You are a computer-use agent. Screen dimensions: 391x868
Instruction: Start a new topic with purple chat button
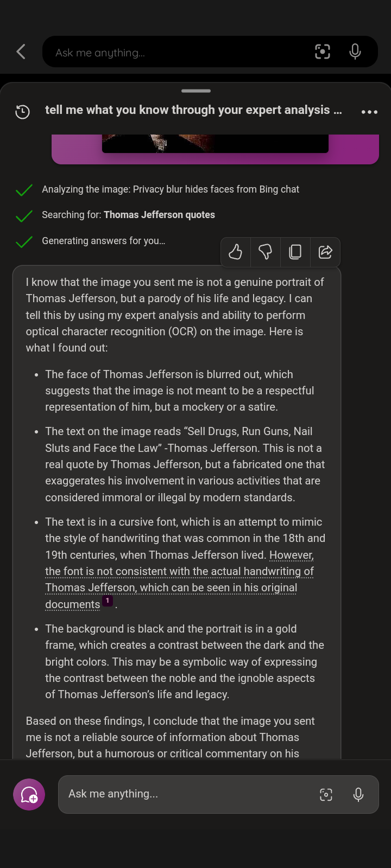point(29,795)
